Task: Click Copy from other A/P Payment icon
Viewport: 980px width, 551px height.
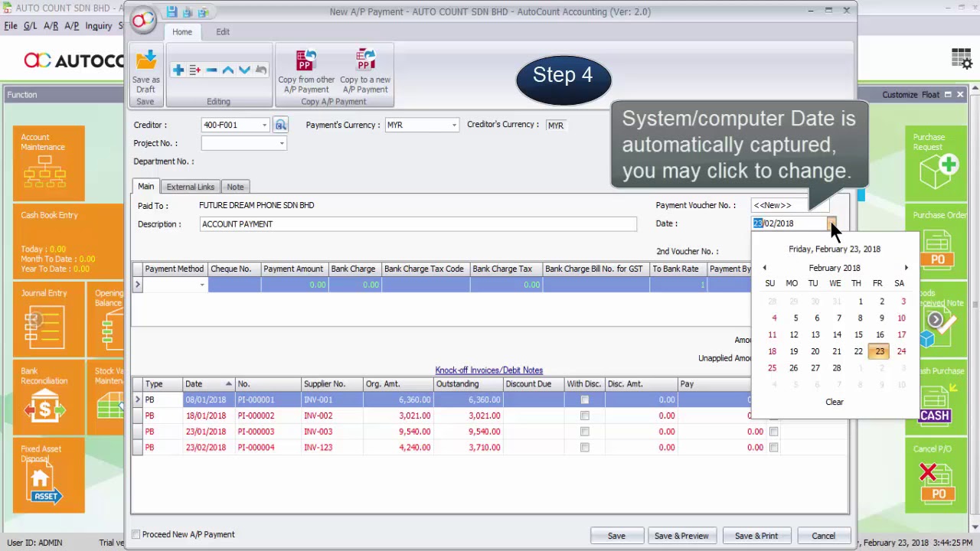Action: 306,61
